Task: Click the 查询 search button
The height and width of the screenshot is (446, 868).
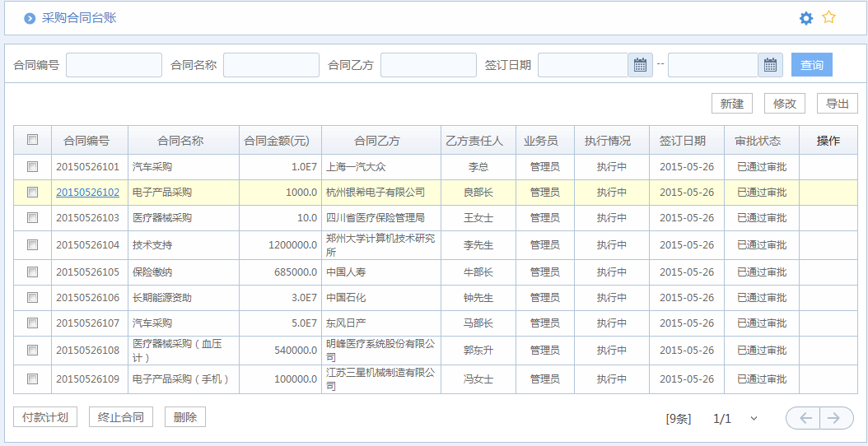Action: [x=811, y=65]
